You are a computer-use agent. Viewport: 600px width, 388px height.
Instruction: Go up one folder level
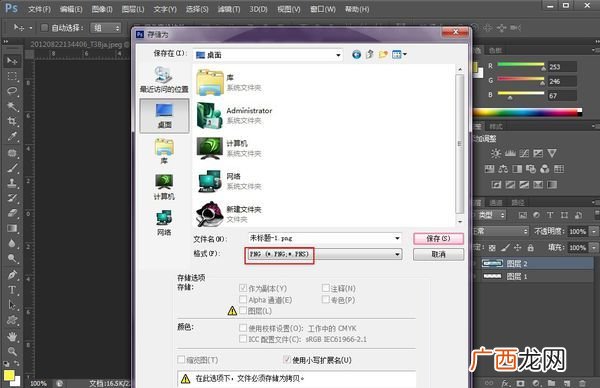pyautogui.click(x=370, y=55)
